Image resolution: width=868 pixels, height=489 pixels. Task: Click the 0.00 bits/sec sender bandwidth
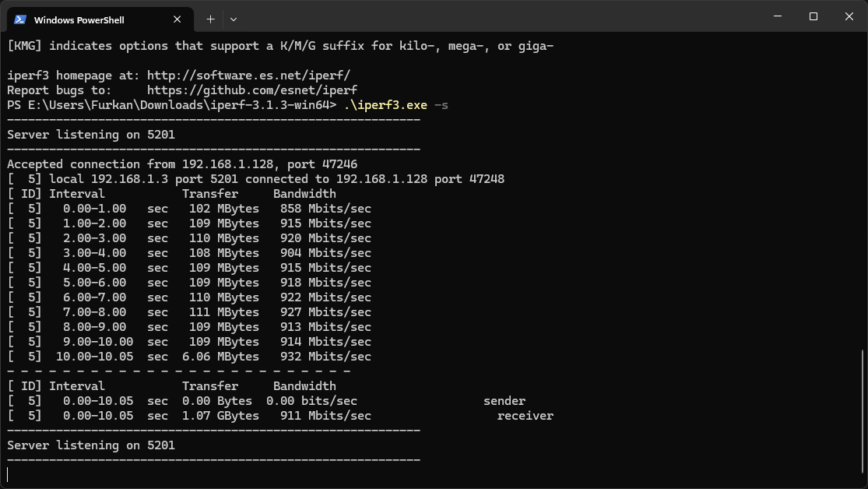point(311,401)
